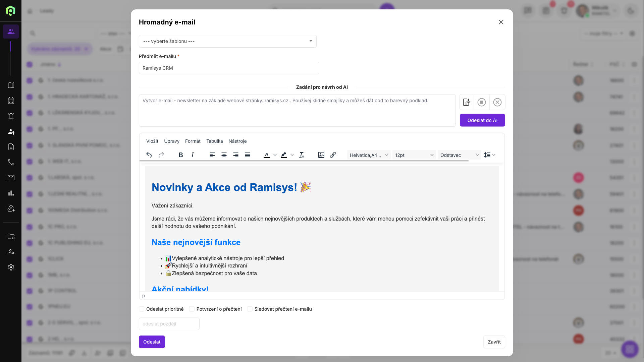
Task: Enable the Potvrzení o přečtení checkbox
Action: [x=192, y=309]
